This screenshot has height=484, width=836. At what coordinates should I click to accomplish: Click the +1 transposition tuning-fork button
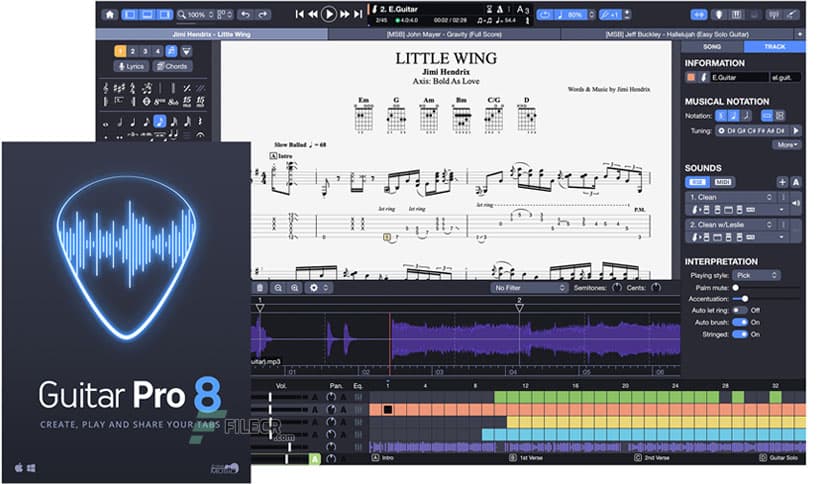click(610, 14)
